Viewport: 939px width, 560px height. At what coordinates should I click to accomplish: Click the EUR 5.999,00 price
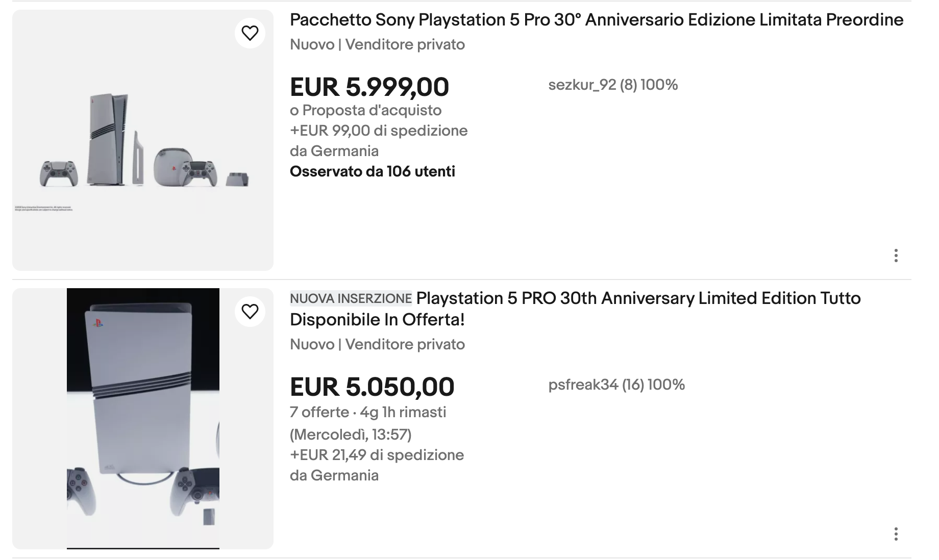pos(369,87)
